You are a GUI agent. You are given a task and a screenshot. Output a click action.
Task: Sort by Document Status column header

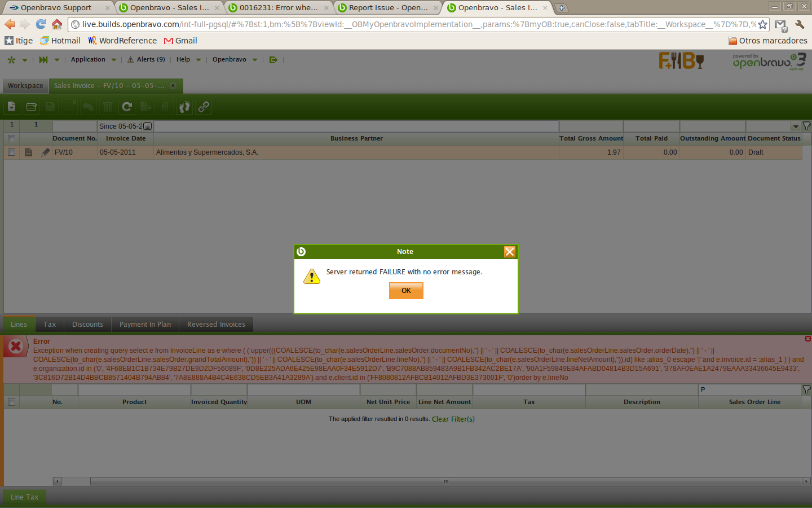pos(774,138)
